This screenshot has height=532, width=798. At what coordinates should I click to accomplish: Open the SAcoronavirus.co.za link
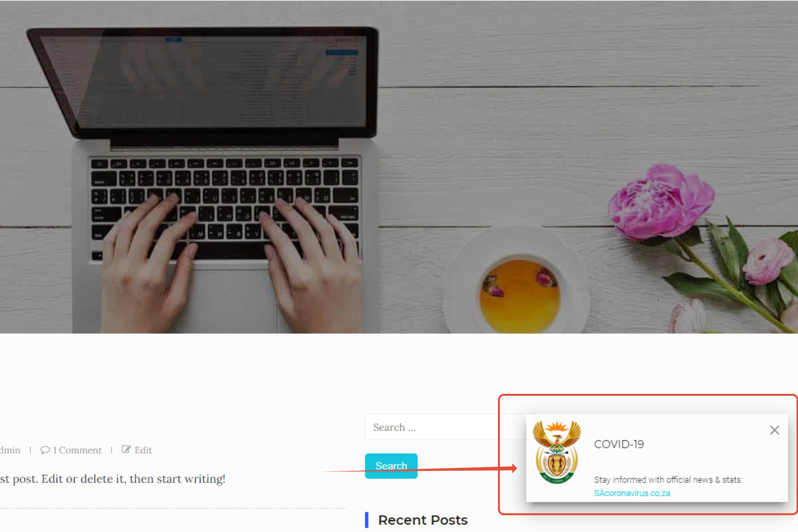click(x=632, y=493)
